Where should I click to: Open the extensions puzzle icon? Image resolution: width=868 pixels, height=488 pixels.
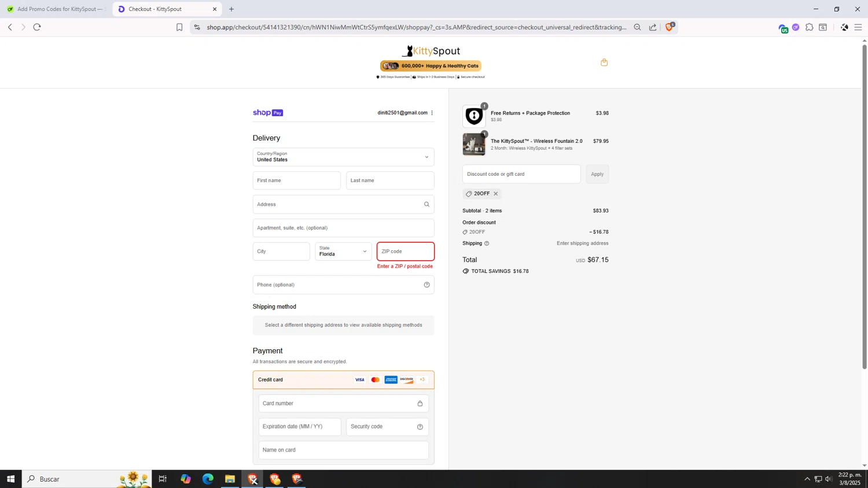[x=809, y=27]
